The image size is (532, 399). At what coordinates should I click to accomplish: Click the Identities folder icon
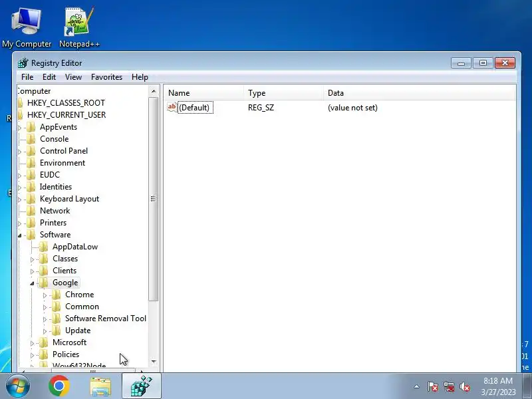point(31,187)
